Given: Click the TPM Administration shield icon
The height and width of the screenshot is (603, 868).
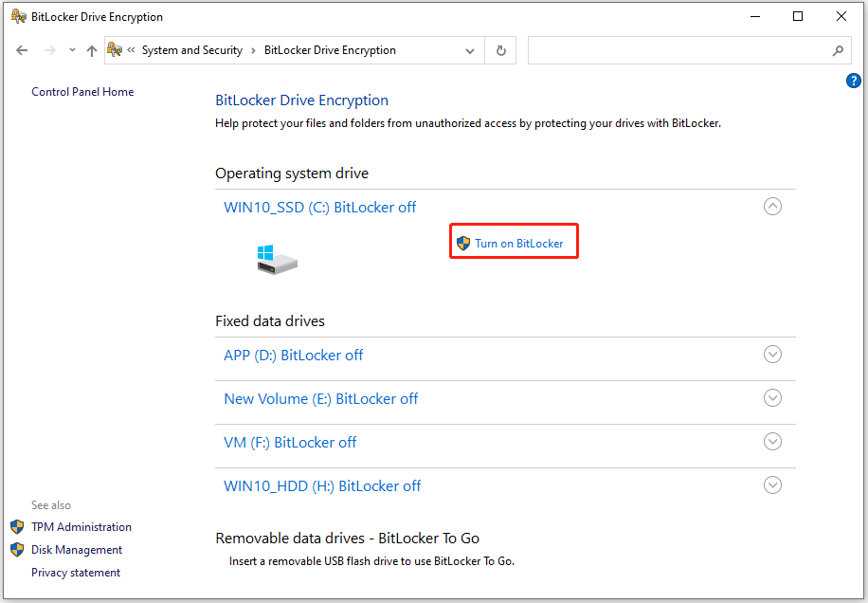Looking at the screenshot, I should point(17,526).
